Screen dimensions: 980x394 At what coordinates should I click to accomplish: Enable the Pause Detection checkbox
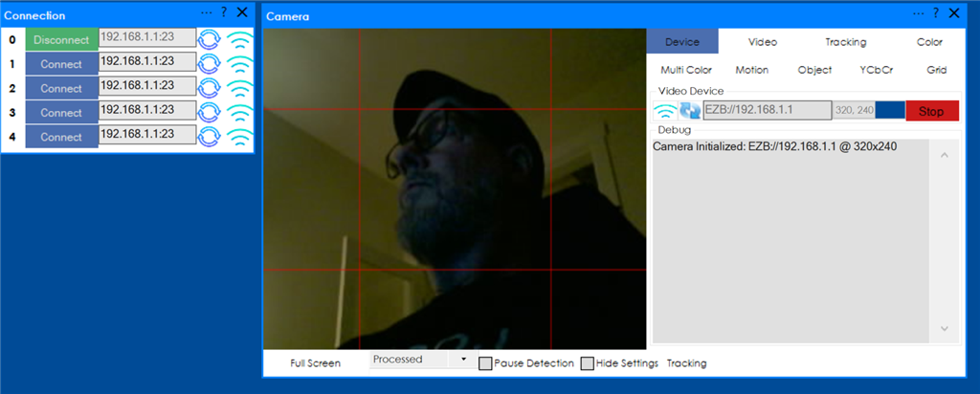[x=485, y=363]
